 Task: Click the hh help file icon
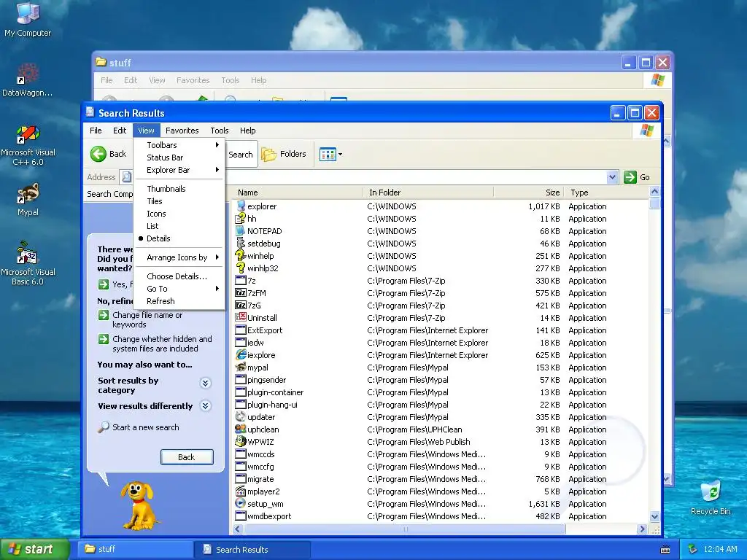[241, 219]
